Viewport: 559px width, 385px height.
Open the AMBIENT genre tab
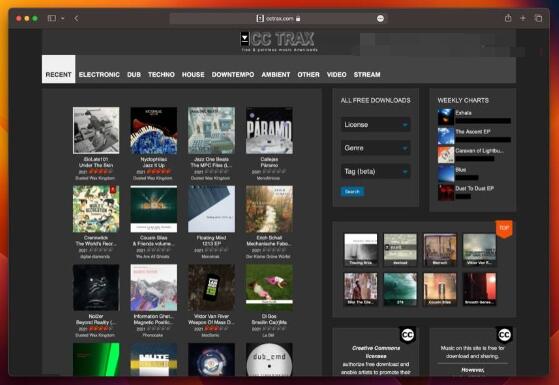[x=276, y=75]
